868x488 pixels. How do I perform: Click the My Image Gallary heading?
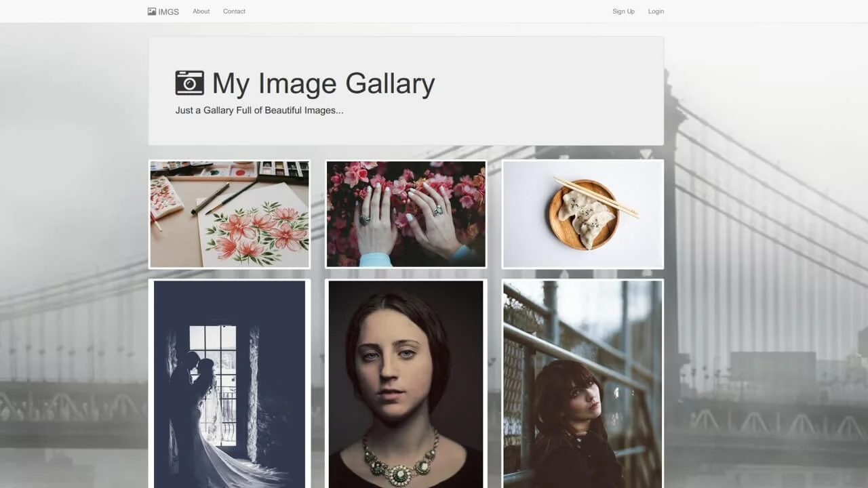(x=323, y=83)
